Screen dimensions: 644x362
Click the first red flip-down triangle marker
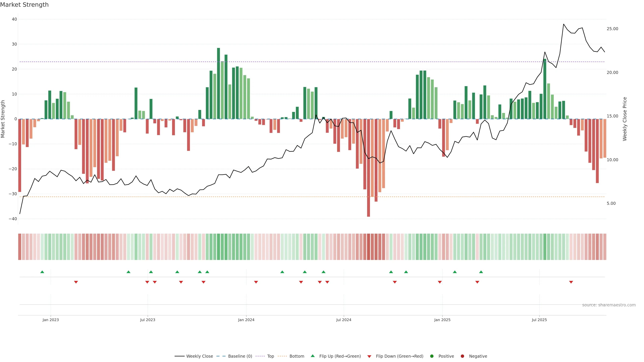76,282
